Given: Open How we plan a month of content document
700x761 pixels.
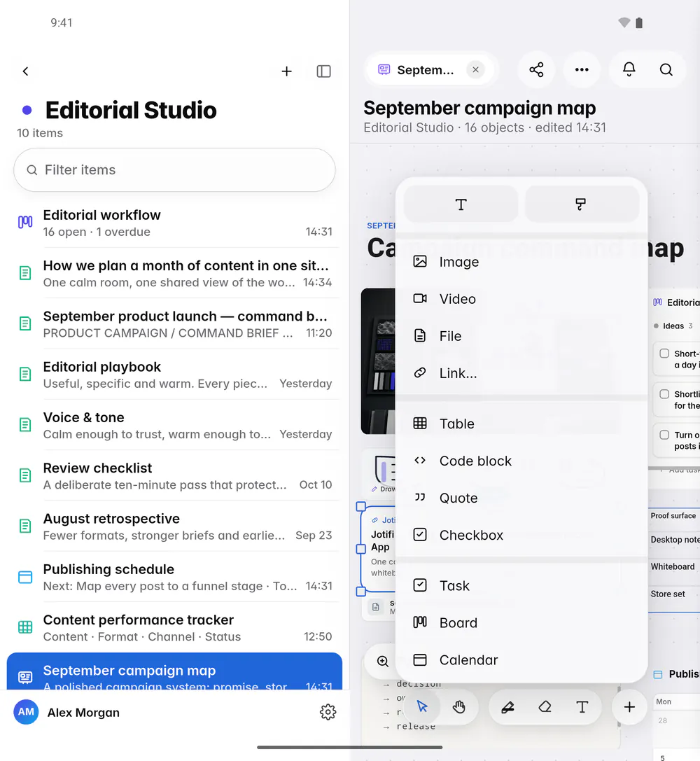Looking at the screenshot, I should pos(174,274).
